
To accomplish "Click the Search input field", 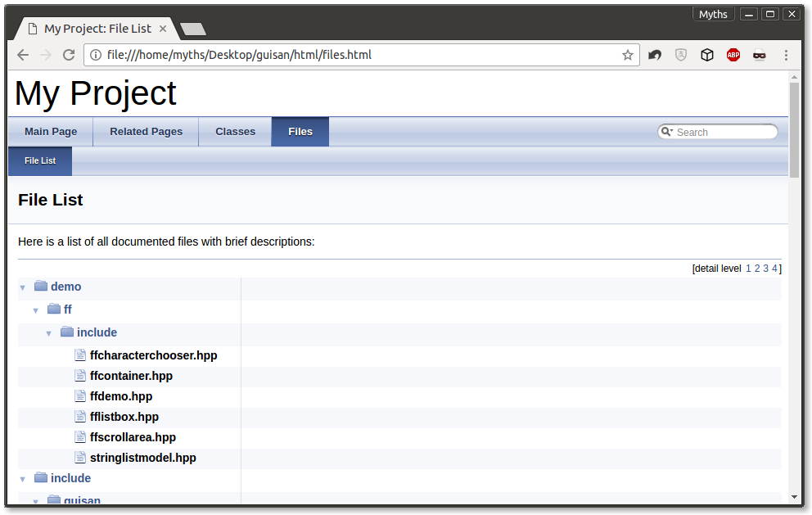I will pyautogui.click(x=723, y=132).
